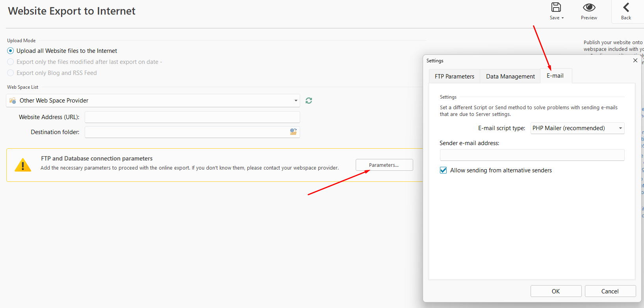Open the Save dropdown arrow

click(562, 18)
